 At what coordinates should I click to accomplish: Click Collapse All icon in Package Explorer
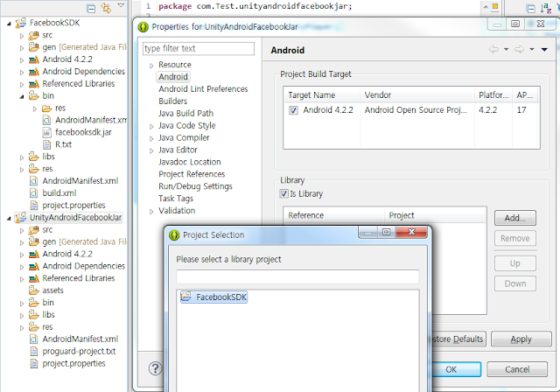[91, 9]
